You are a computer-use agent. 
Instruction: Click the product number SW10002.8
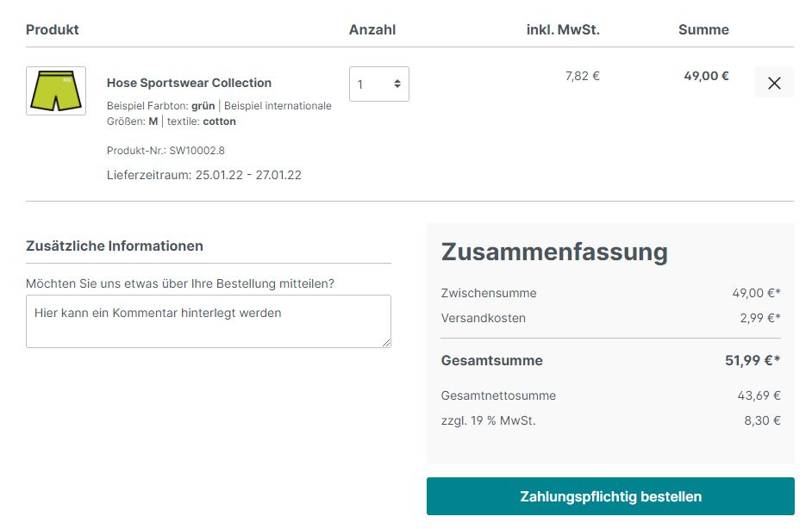tap(197, 151)
